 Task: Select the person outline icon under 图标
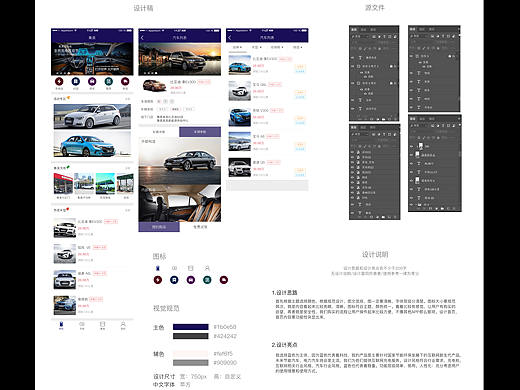pos(207,268)
